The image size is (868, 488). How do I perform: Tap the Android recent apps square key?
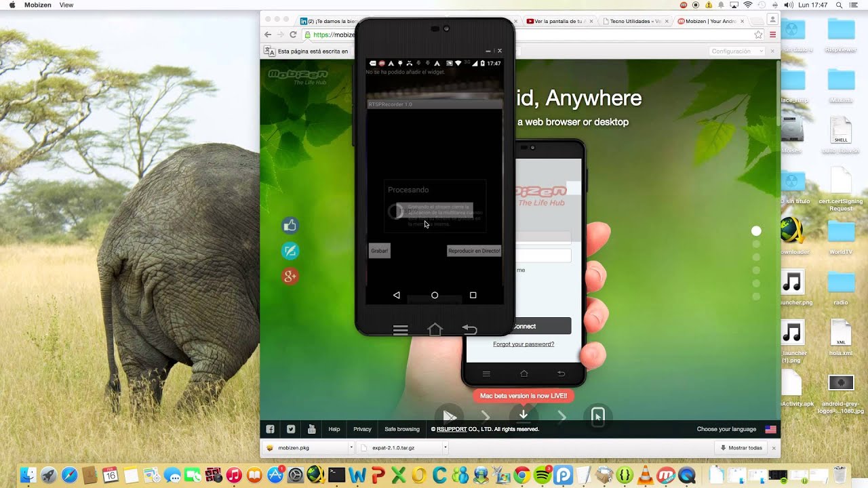click(x=473, y=295)
